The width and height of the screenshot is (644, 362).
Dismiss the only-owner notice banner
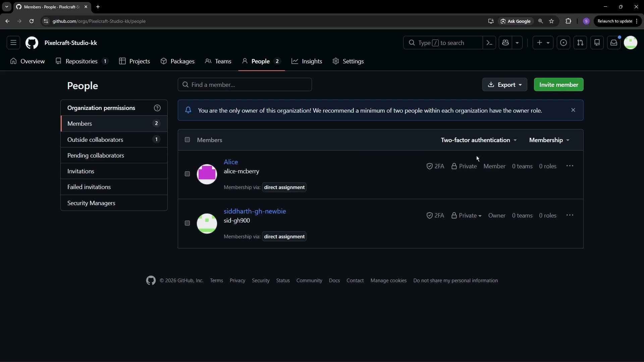(x=573, y=110)
